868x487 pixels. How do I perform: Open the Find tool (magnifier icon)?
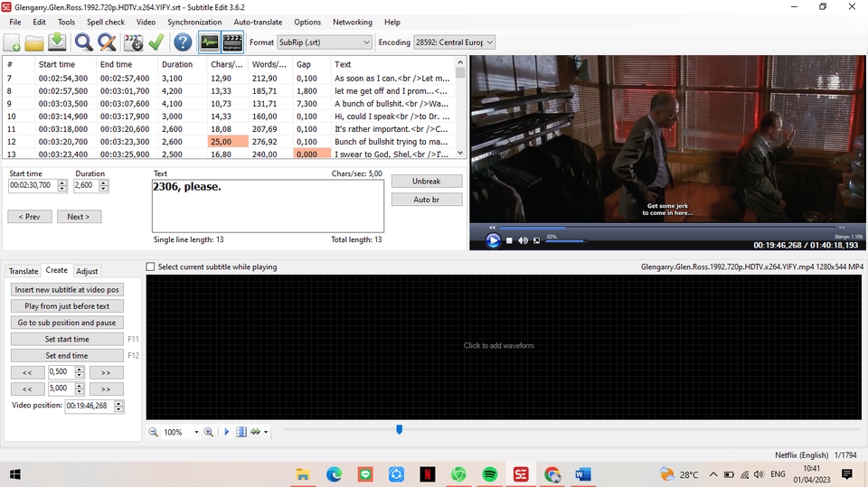click(x=83, y=42)
